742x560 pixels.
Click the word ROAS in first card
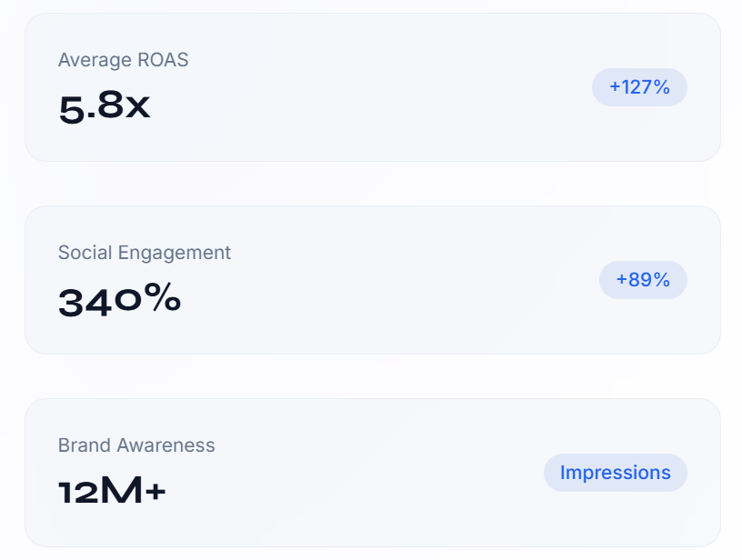pyautogui.click(x=163, y=60)
